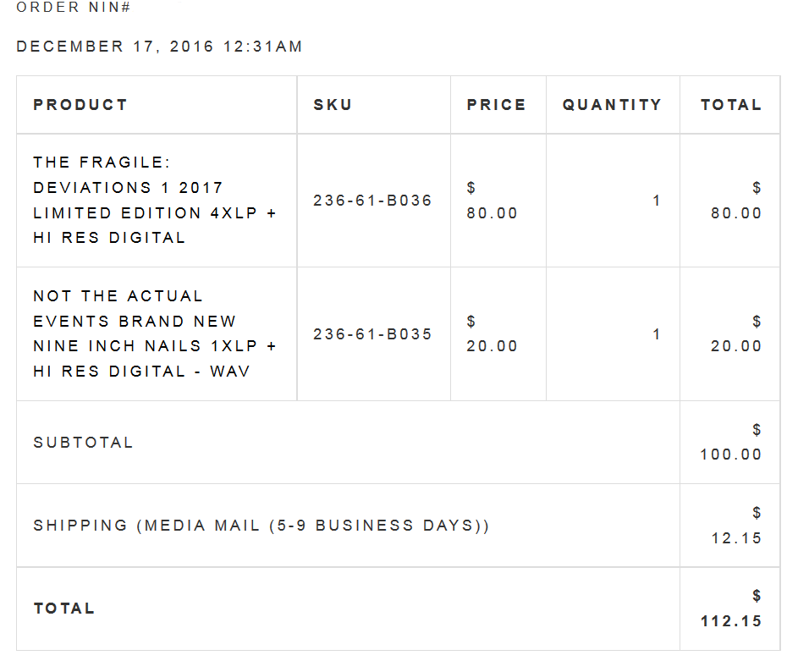The width and height of the screenshot is (787, 672).
Task: Click the SKU column header
Action: point(333,105)
